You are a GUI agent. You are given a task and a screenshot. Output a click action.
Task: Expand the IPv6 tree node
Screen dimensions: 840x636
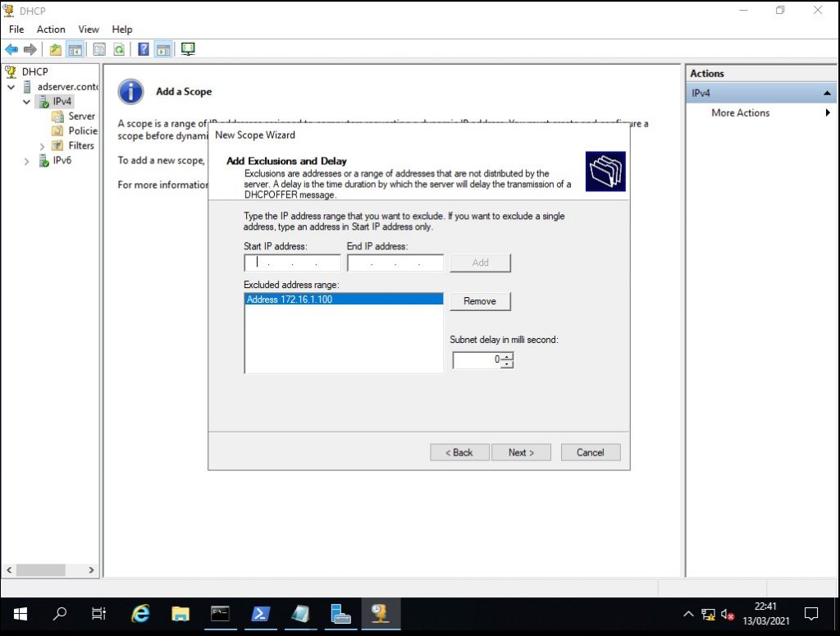[x=27, y=161]
